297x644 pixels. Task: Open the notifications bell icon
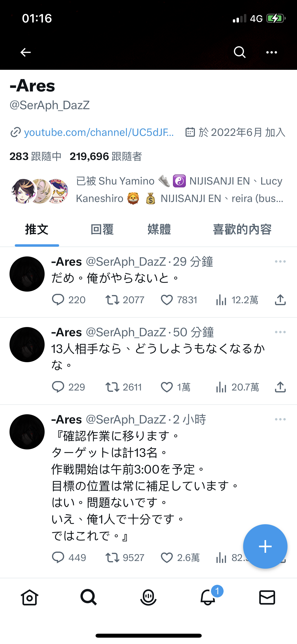pyautogui.click(x=208, y=597)
